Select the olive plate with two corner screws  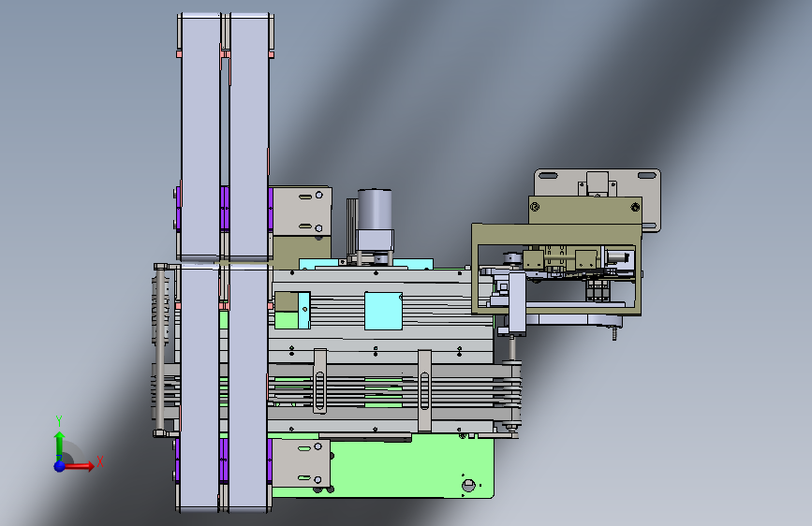click(585, 211)
